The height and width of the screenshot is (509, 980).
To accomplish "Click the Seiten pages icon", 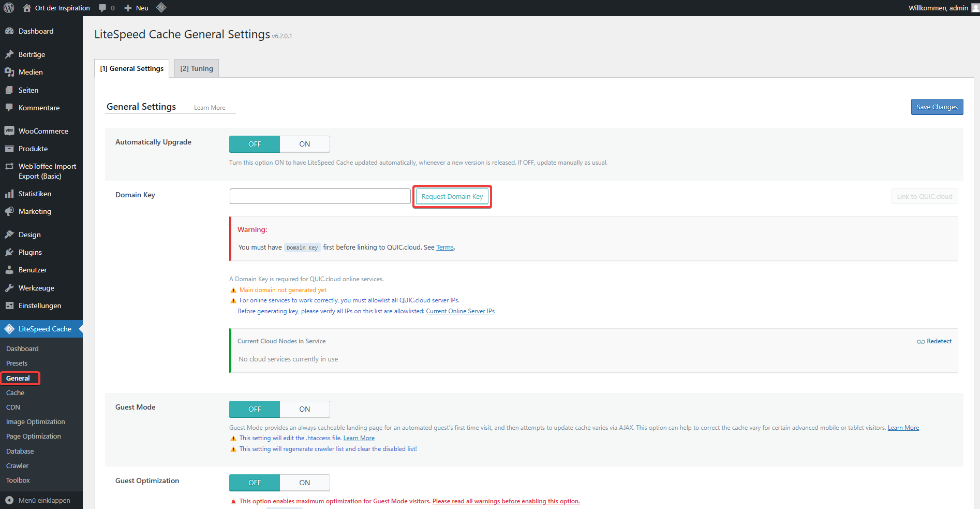I will pos(9,90).
